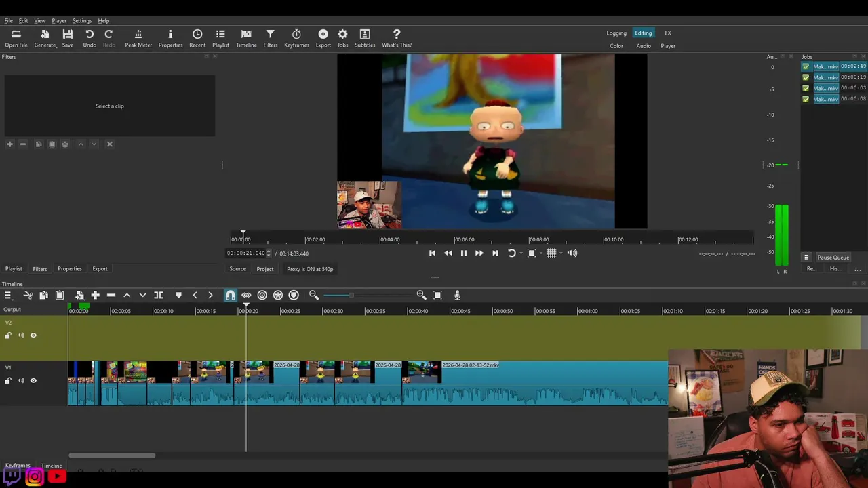868x488 pixels.
Task: Switch to the Source player tab
Action: click(237, 269)
